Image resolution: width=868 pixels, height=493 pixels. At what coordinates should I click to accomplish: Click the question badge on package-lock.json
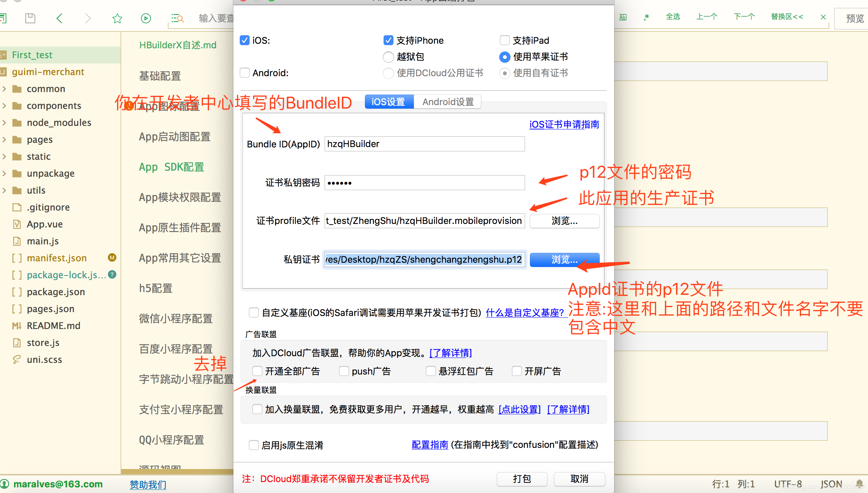[112, 274]
